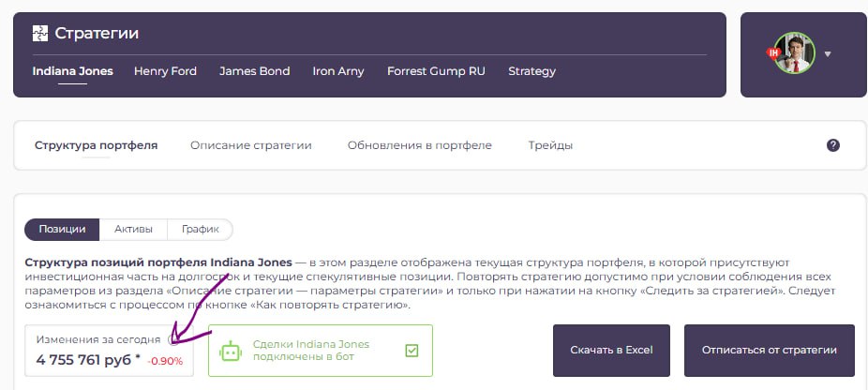Open the help question mark icon

coord(832,145)
